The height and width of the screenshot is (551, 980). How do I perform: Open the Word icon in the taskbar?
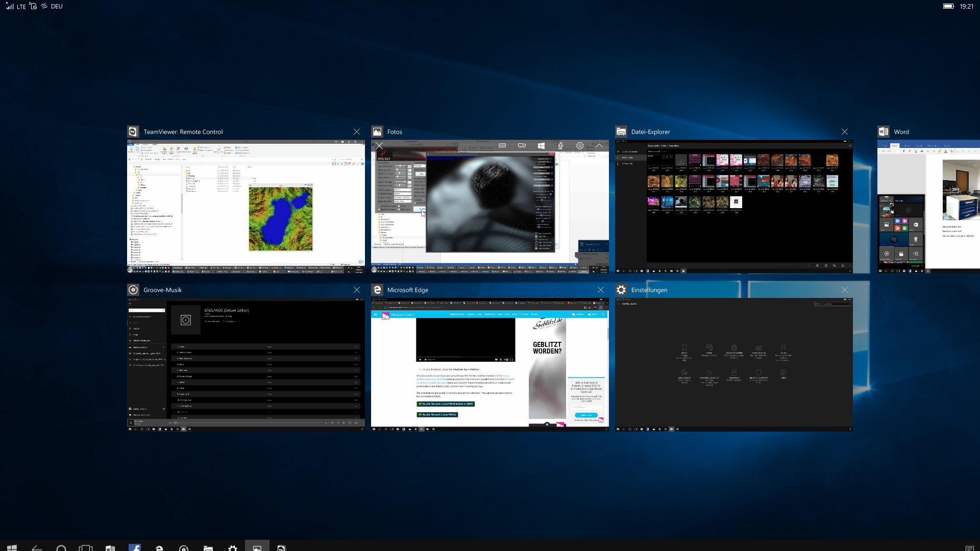tap(110, 547)
